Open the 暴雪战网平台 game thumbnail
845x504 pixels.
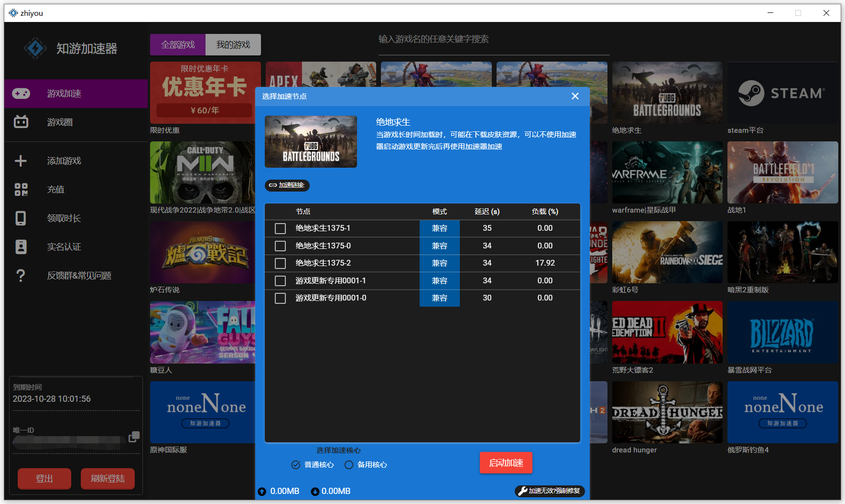[x=783, y=332]
